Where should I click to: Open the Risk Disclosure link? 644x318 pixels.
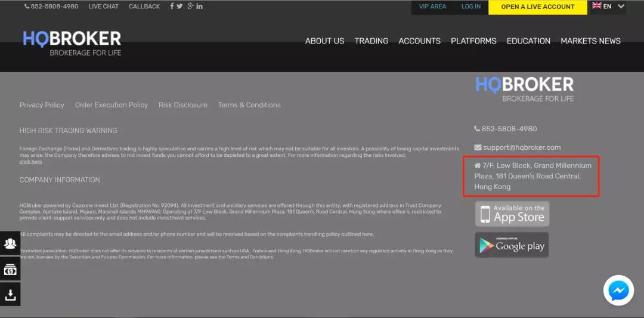(183, 105)
